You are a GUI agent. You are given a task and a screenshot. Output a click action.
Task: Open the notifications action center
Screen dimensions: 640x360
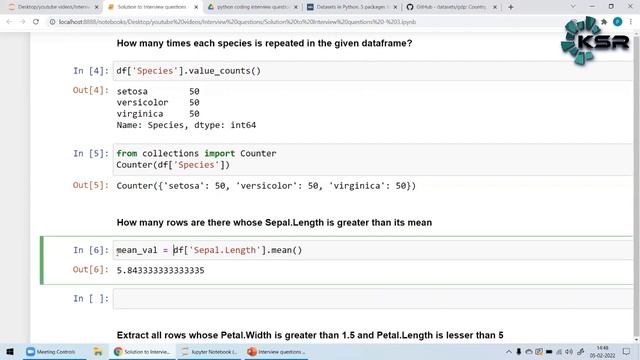pos(627,351)
